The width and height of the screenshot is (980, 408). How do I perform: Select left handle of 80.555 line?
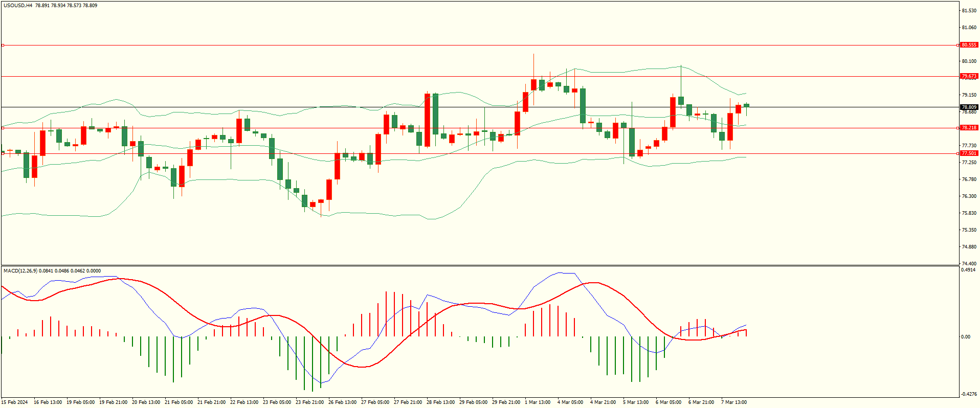(3, 46)
